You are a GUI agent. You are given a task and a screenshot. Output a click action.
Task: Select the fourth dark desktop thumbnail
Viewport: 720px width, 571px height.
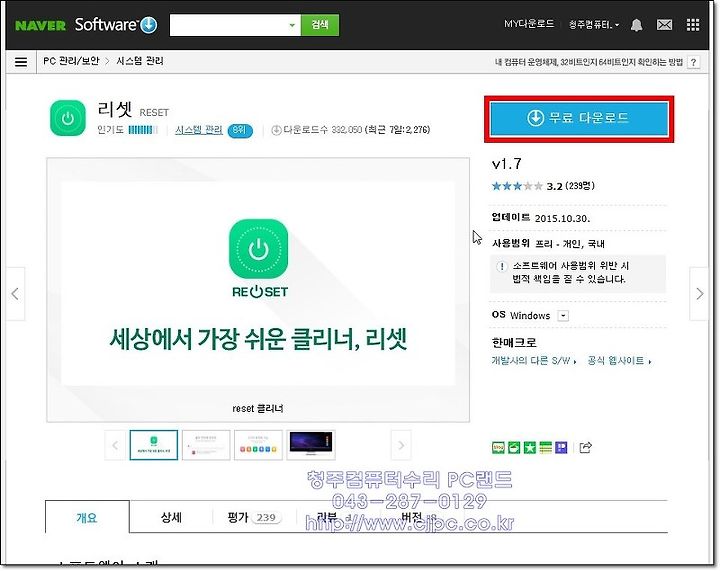tap(311, 445)
